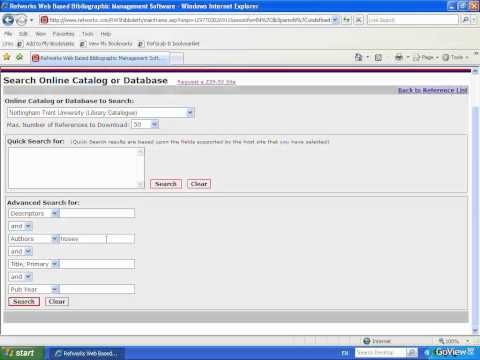Click the RefWorks taskbar window button
480x360 pixels.
click(87, 353)
